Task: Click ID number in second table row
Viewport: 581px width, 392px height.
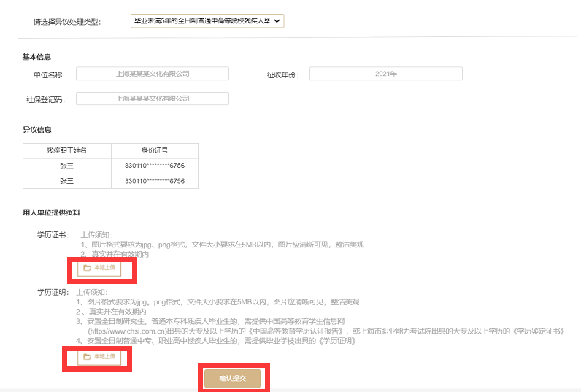Action: [x=155, y=181]
